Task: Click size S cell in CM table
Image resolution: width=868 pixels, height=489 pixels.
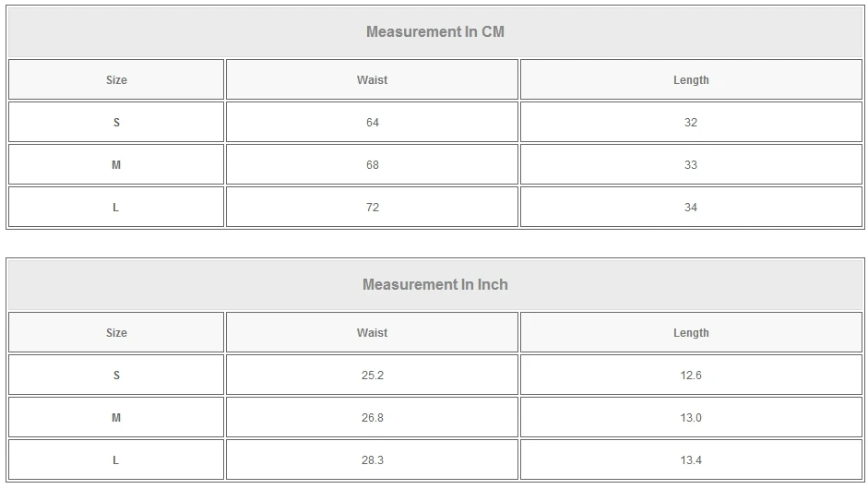Action: [116, 123]
